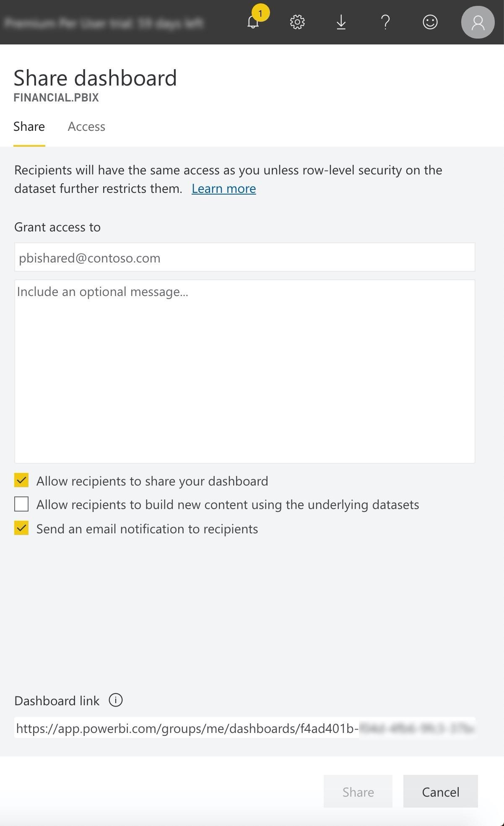The width and height of the screenshot is (504, 826).
Task: Click the optional message text area
Action: (244, 371)
